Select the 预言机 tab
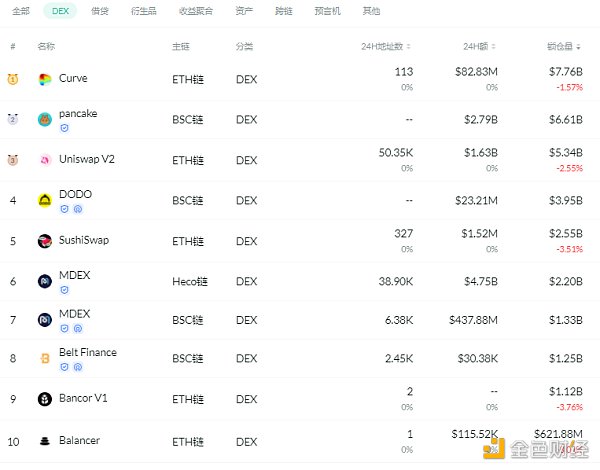The image size is (600, 470). coord(326,11)
